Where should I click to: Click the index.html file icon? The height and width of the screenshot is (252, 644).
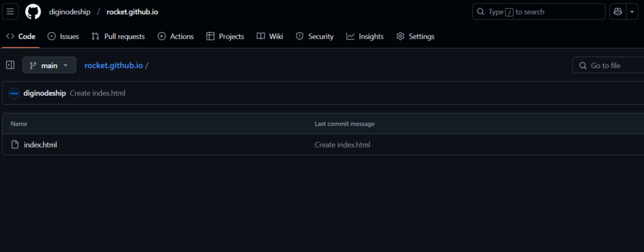pos(15,145)
